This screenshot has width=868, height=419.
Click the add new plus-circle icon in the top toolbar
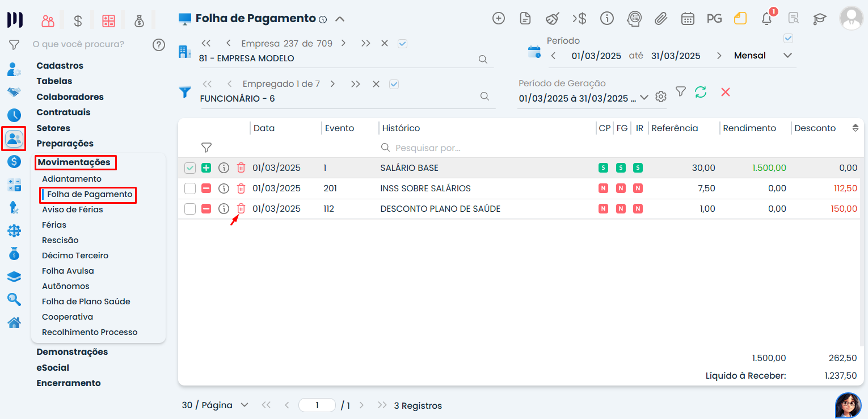click(x=498, y=19)
